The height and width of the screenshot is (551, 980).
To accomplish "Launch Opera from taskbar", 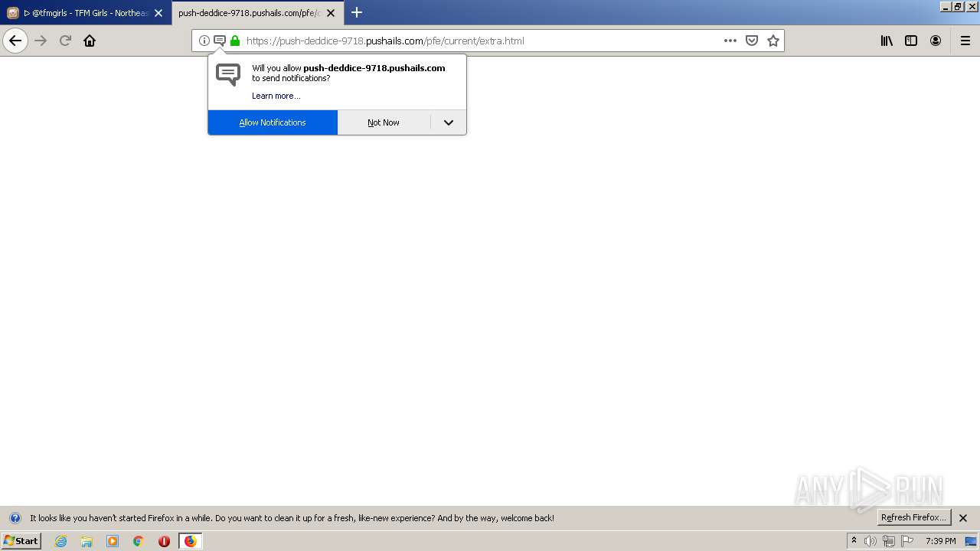I will 164,541.
